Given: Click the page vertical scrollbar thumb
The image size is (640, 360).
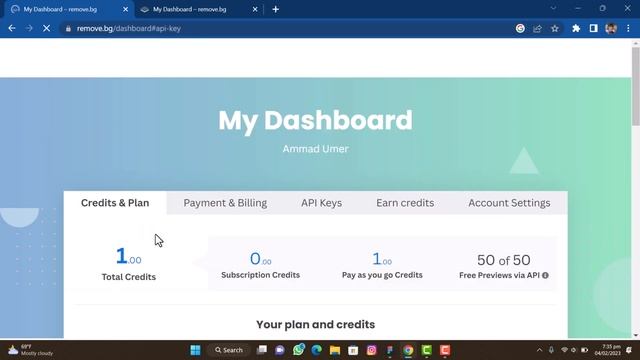Looking at the screenshot, I should (x=636, y=86).
